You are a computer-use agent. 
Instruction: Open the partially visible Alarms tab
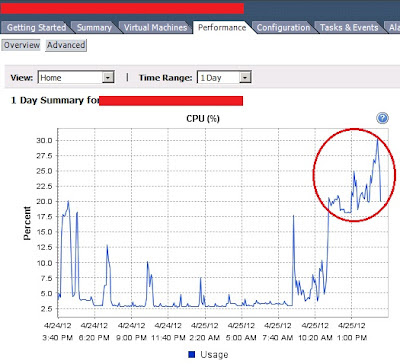click(393, 27)
